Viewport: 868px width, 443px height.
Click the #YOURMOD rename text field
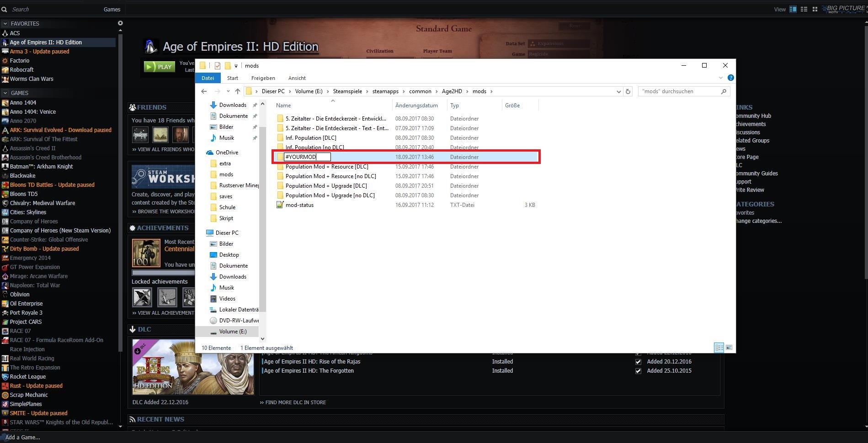tap(307, 157)
